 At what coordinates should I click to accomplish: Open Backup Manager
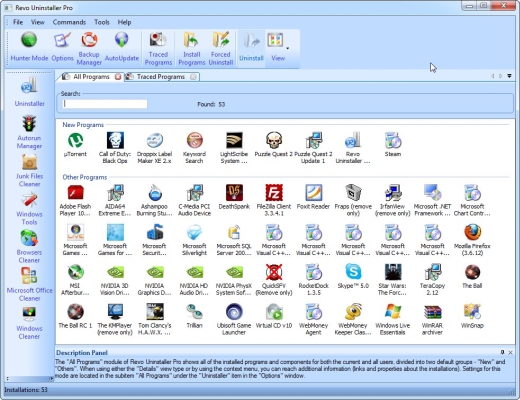(89, 49)
